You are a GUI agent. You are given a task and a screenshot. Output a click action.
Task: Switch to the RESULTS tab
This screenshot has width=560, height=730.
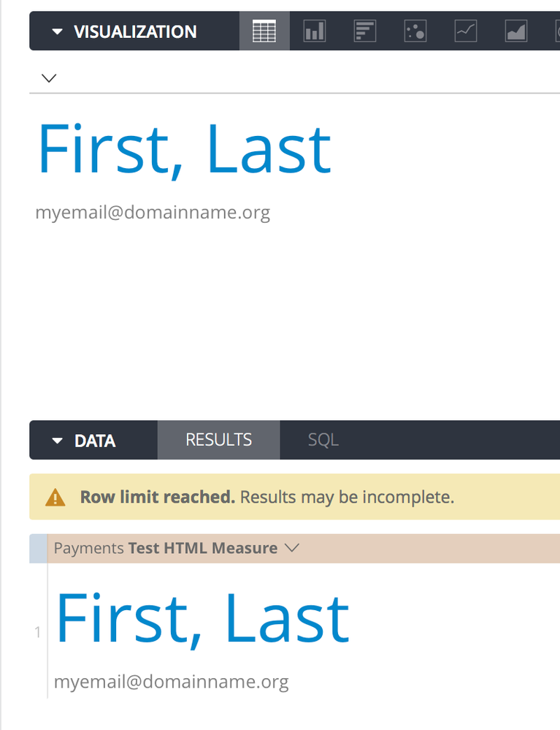[x=218, y=440]
